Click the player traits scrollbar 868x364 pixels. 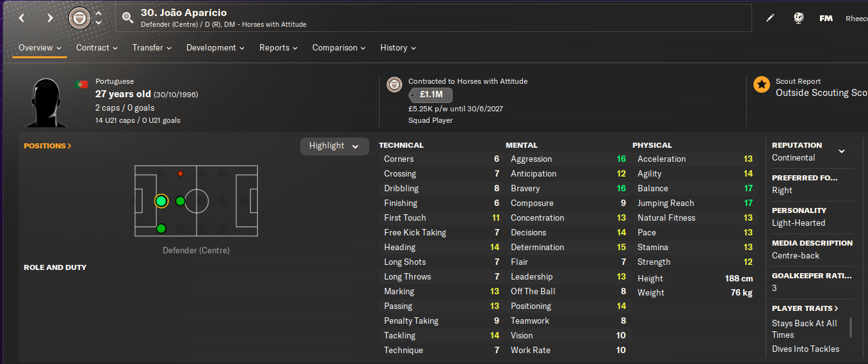pos(851,327)
